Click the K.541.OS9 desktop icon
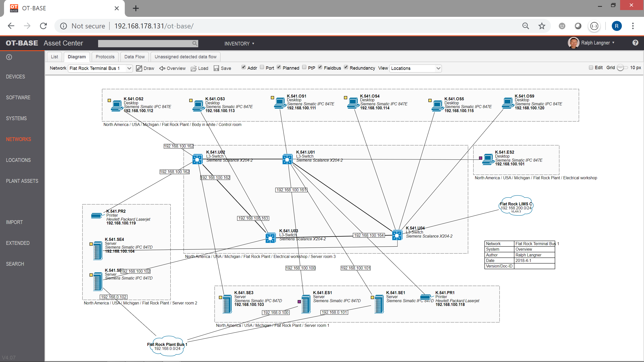The width and height of the screenshot is (644, 362). (508, 103)
